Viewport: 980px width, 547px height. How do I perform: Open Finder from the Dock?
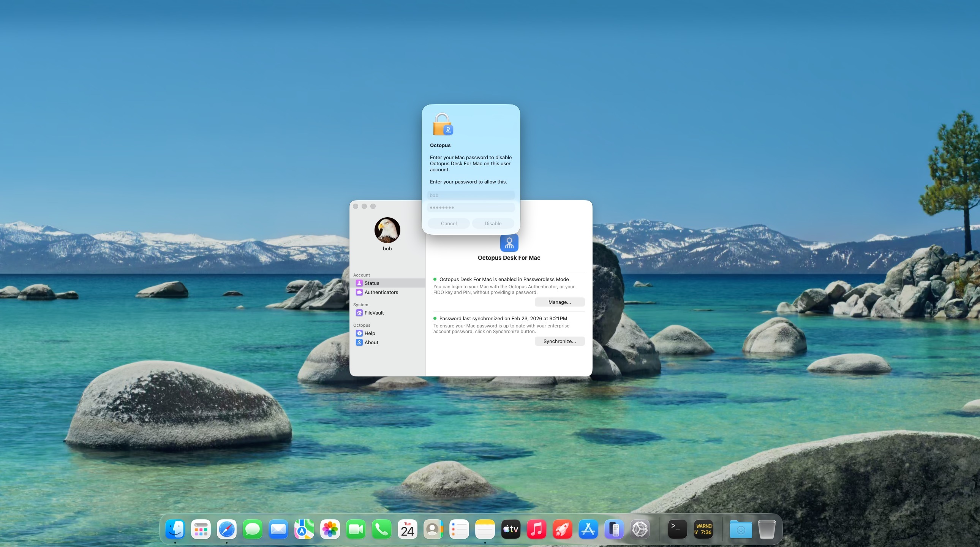click(x=175, y=529)
